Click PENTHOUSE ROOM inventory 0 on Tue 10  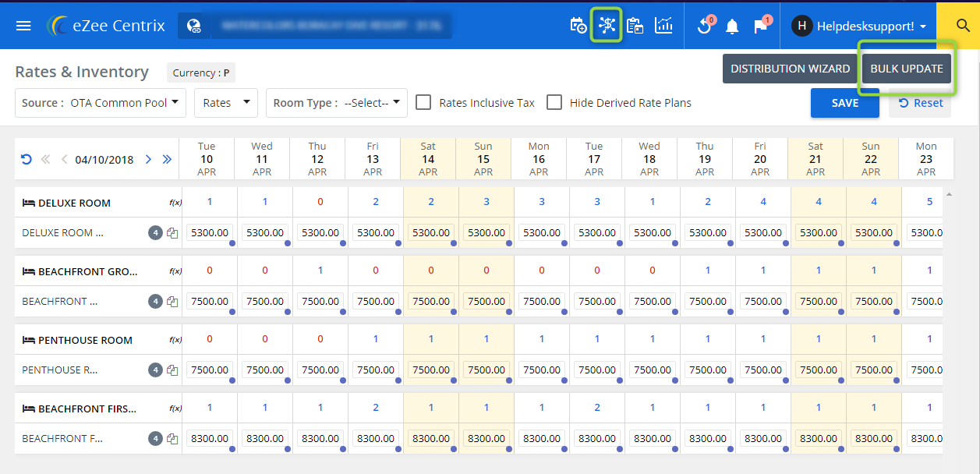[x=210, y=339]
